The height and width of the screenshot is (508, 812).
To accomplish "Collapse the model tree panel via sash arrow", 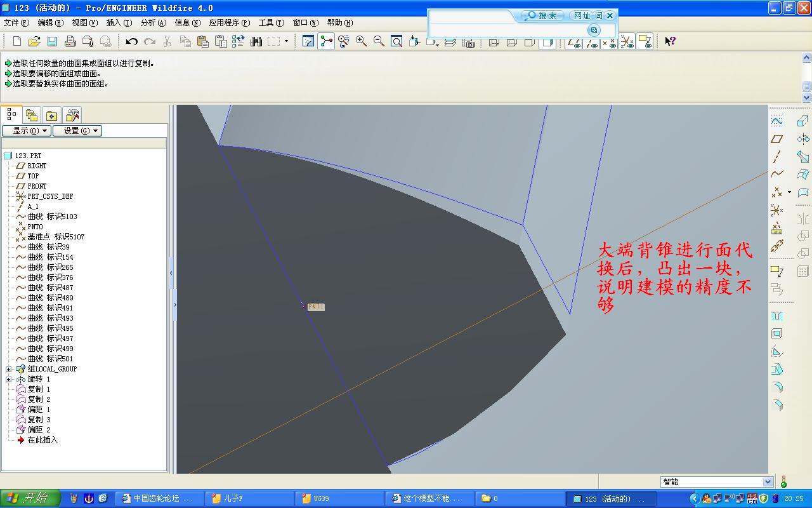I will 171,272.
